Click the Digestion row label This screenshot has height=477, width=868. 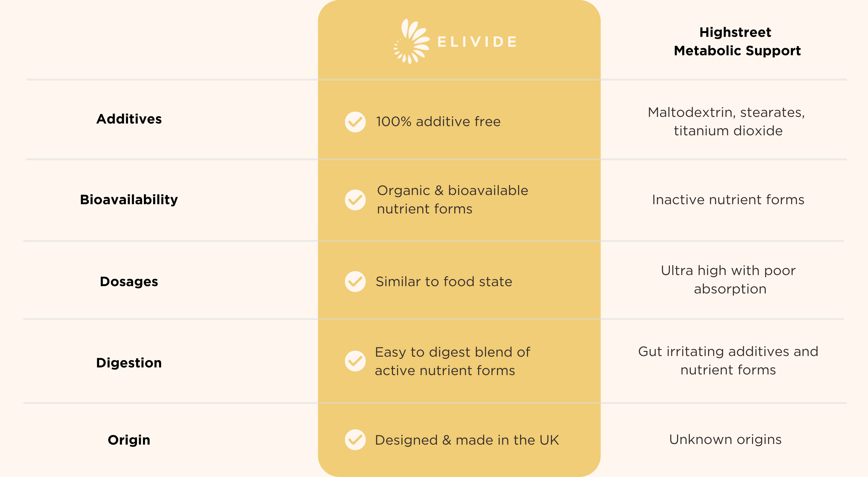pyautogui.click(x=129, y=363)
